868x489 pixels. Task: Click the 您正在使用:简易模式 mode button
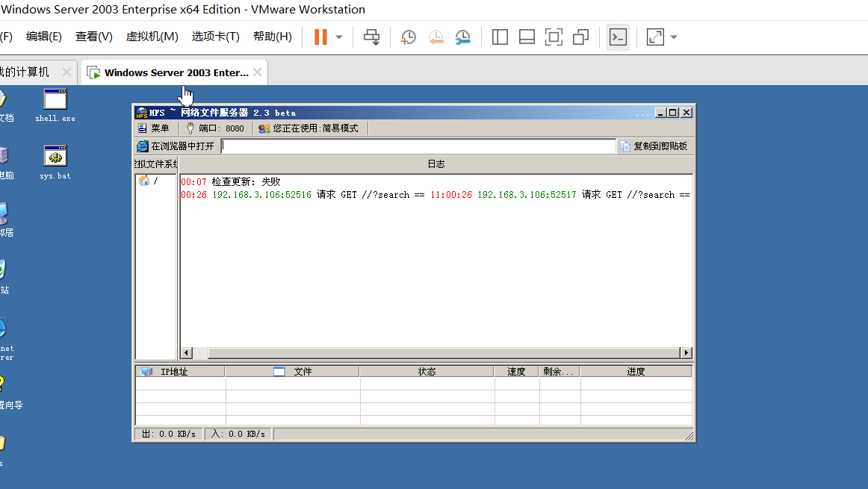pos(309,128)
